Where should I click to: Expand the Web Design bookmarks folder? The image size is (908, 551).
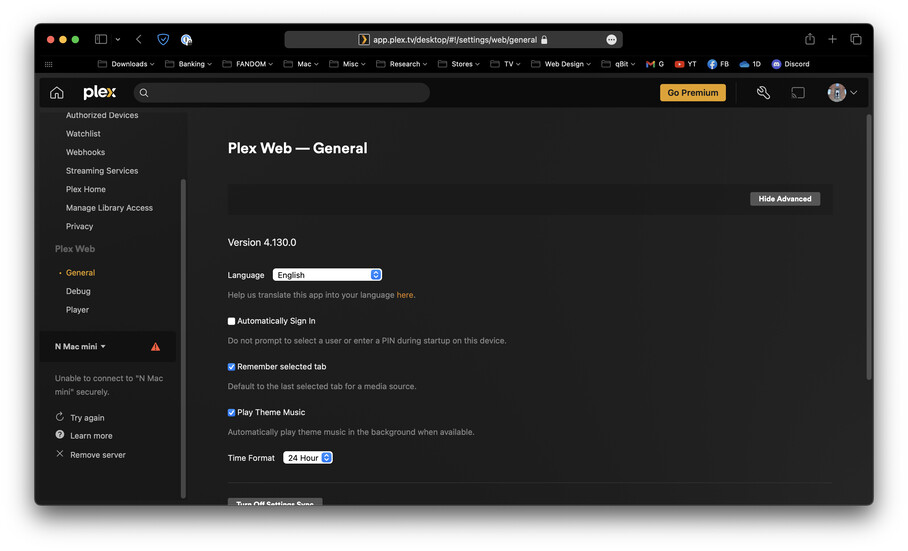click(x=561, y=64)
